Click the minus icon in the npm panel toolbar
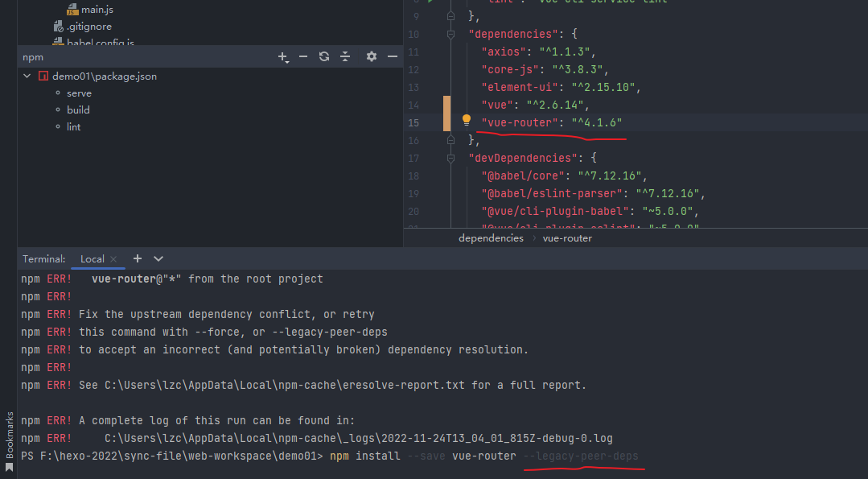Image resolution: width=868 pixels, height=479 pixels. [x=303, y=56]
